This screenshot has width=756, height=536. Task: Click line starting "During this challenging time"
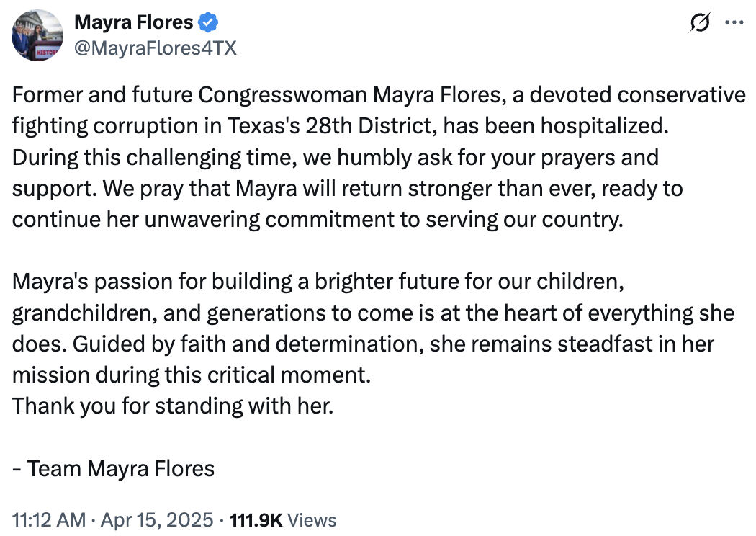336,157
